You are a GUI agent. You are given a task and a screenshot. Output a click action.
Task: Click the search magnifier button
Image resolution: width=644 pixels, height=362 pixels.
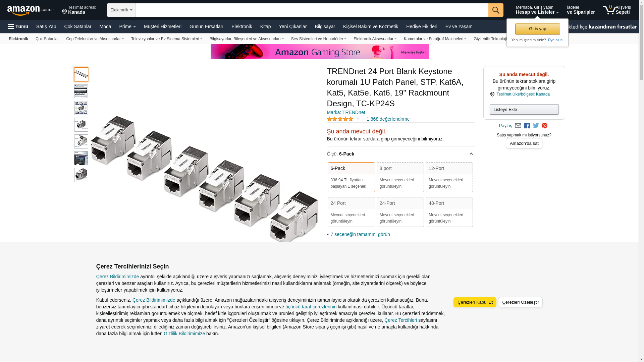tap(496, 10)
